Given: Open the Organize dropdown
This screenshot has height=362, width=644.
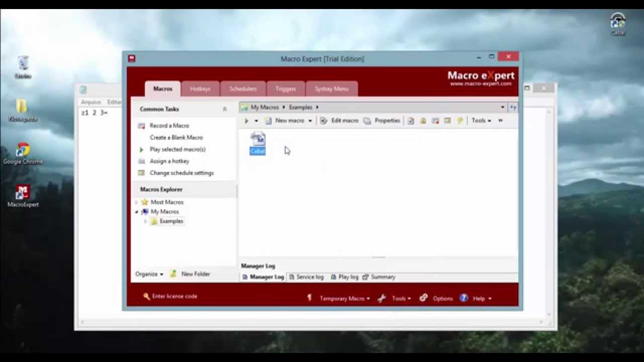Looking at the screenshot, I should pos(149,274).
